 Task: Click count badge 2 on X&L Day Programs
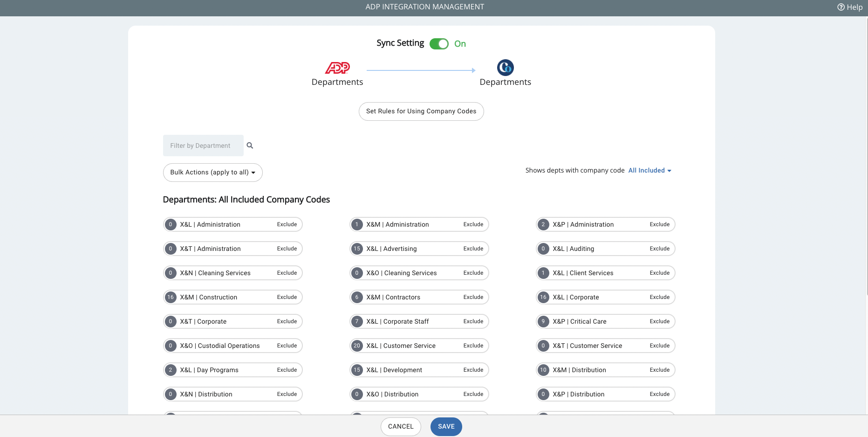171,370
